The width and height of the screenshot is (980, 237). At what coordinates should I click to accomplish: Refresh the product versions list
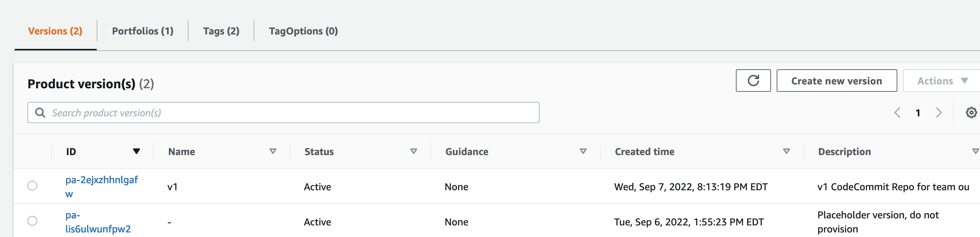pos(753,81)
